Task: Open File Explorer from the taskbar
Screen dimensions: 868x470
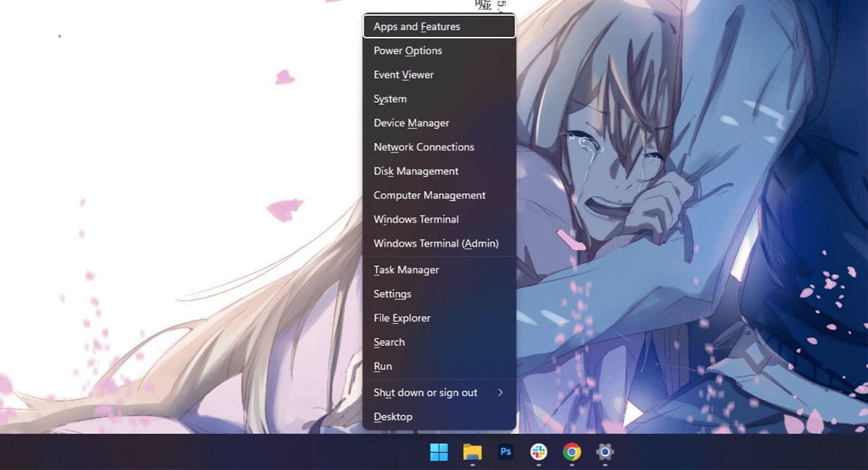Action: (472, 452)
